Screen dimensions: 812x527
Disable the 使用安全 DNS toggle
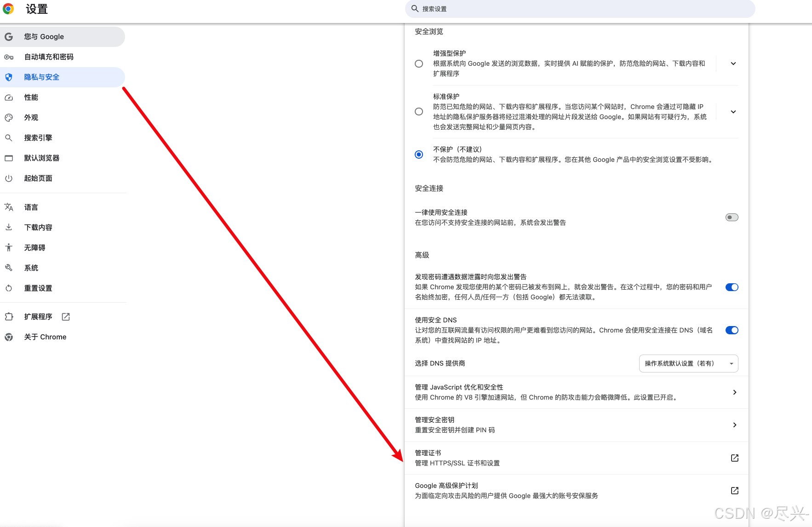coord(731,330)
